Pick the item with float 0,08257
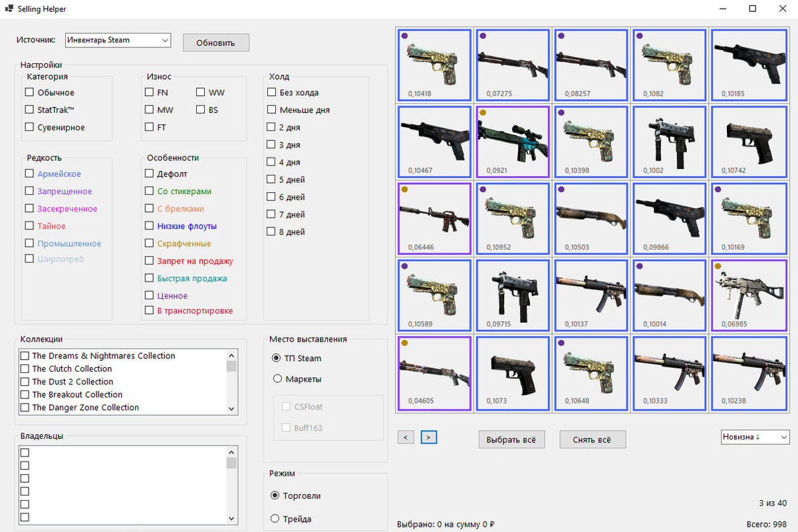 pyautogui.click(x=592, y=65)
